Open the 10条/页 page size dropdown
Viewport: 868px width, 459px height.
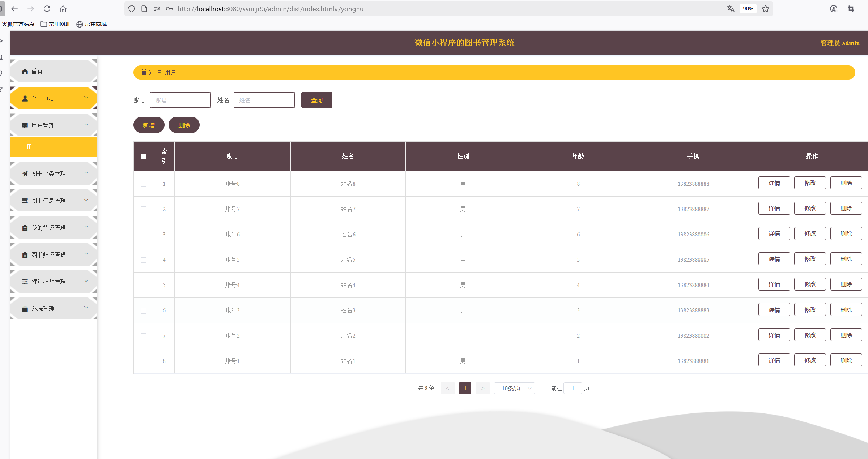coord(514,388)
